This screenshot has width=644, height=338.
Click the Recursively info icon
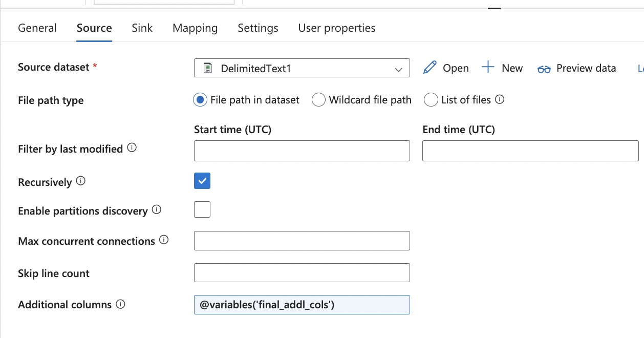(x=80, y=181)
